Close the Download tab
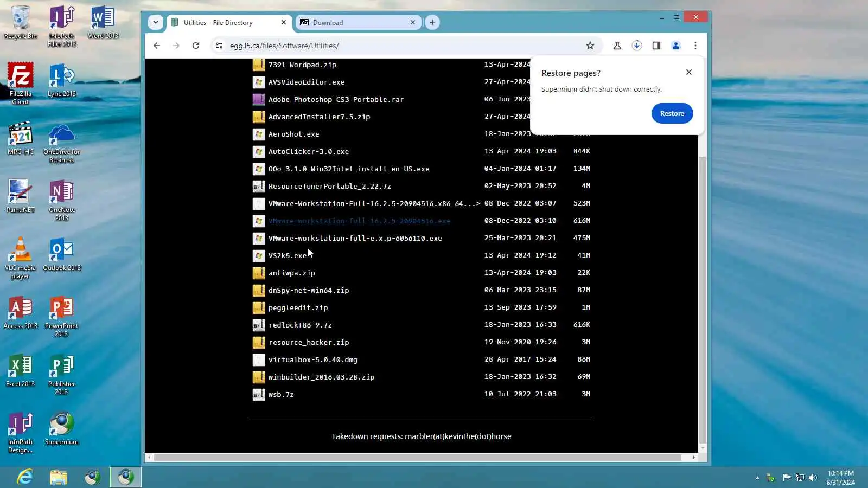Image resolution: width=868 pixels, height=488 pixels. click(x=413, y=22)
